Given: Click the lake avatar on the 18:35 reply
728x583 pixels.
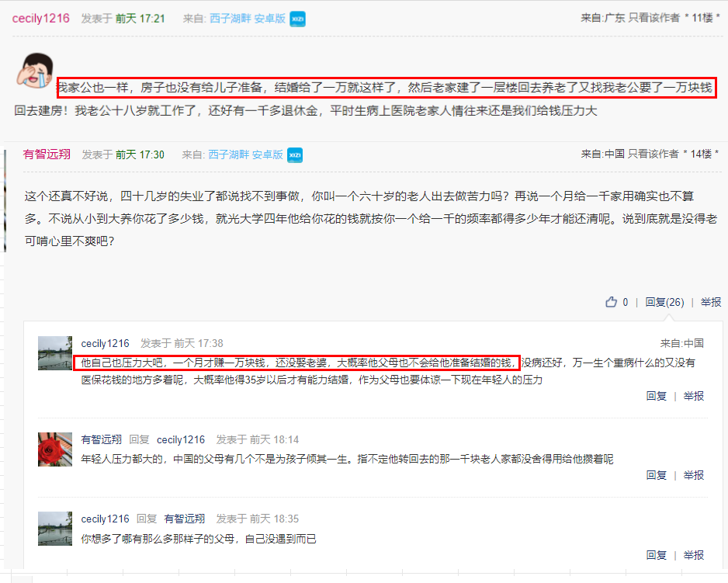Looking at the screenshot, I should click(55, 529).
